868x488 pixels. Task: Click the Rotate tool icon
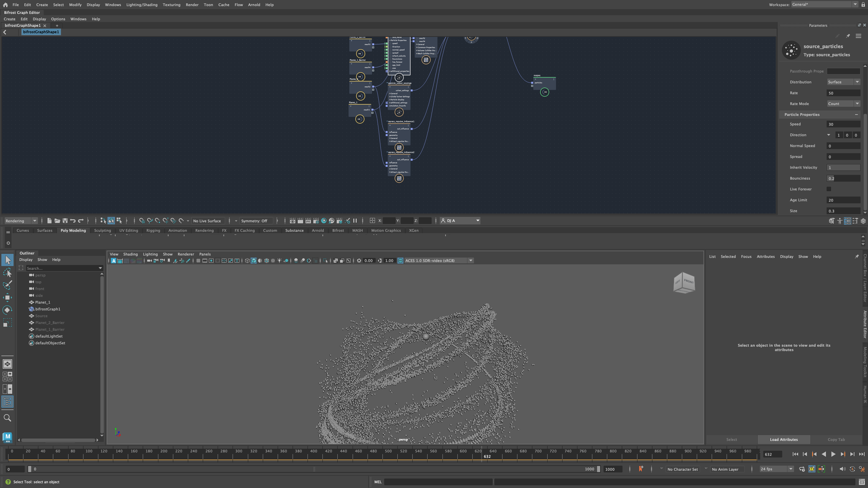click(7, 310)
